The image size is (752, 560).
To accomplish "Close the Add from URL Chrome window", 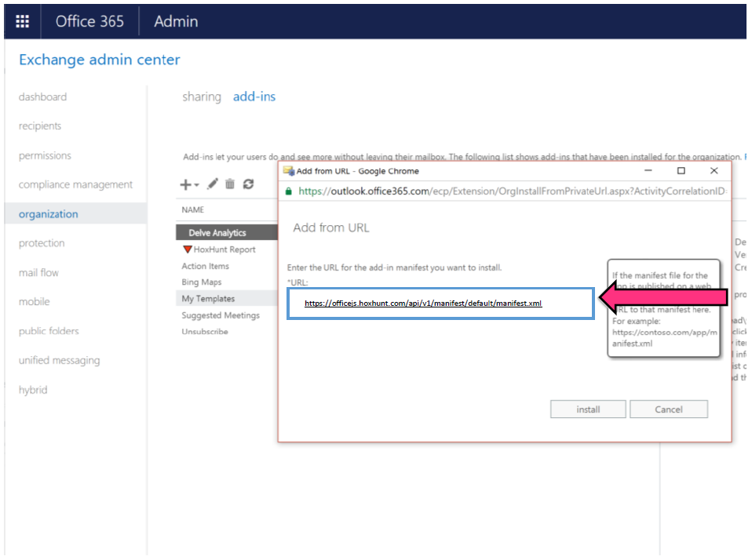I will 714,170.
